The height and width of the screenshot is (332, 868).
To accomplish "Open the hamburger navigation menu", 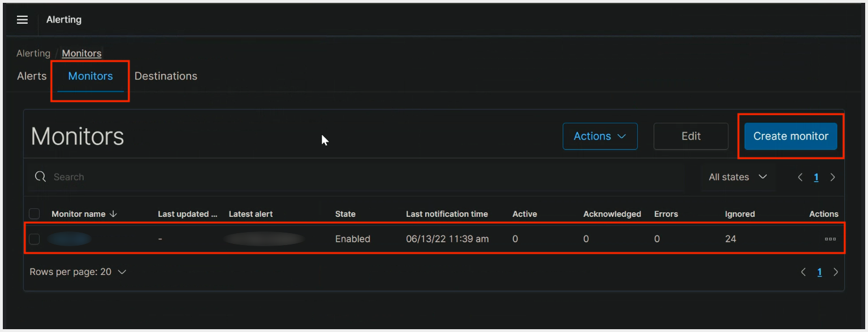I will 22,19.
